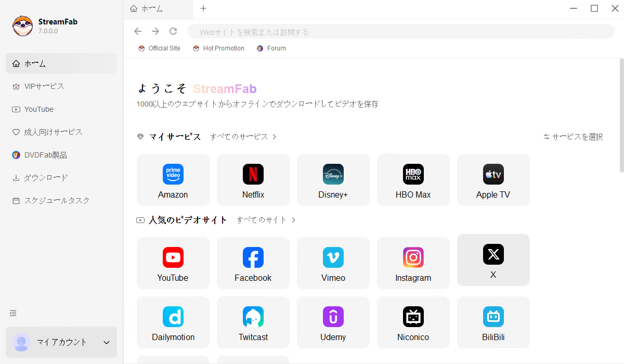
Task: Visit the Official Site link
Action: tap(159, 48)
